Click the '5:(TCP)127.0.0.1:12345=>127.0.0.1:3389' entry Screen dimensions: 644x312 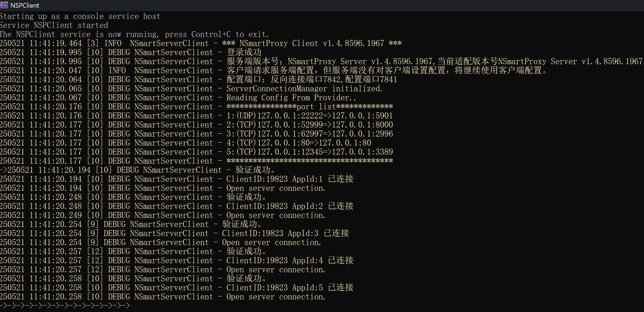[x=196, y=152]
